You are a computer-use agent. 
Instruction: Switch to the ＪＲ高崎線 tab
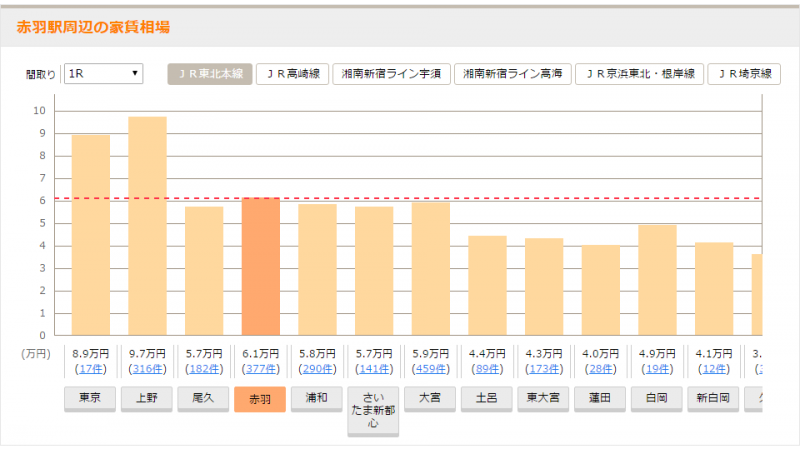pyautogui.click(x=292, y=74)
